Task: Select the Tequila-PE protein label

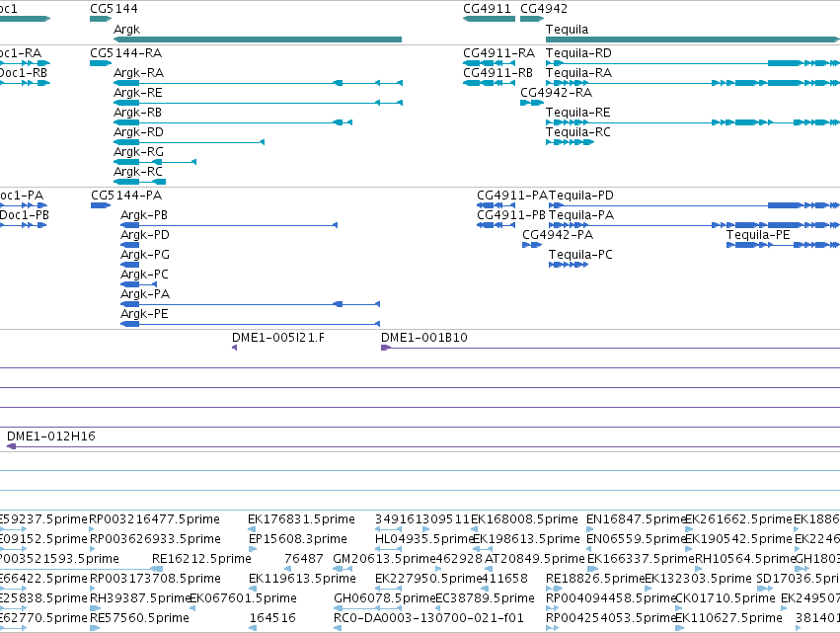Action: click(x=758, y=235)
